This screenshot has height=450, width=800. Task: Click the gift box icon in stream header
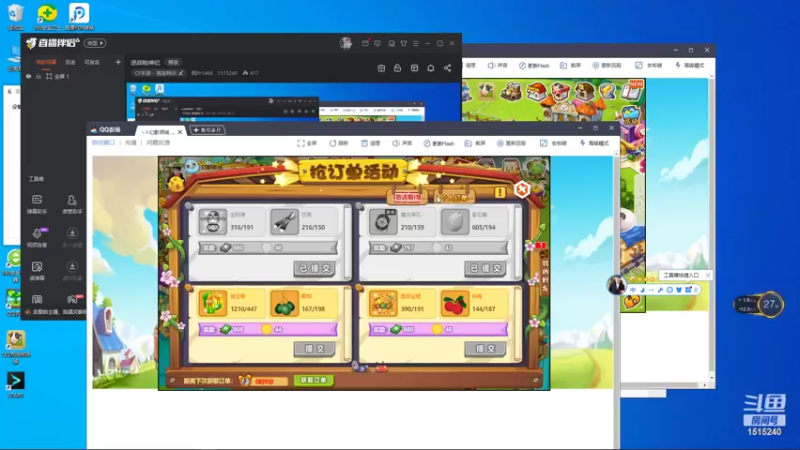(381, 68)
